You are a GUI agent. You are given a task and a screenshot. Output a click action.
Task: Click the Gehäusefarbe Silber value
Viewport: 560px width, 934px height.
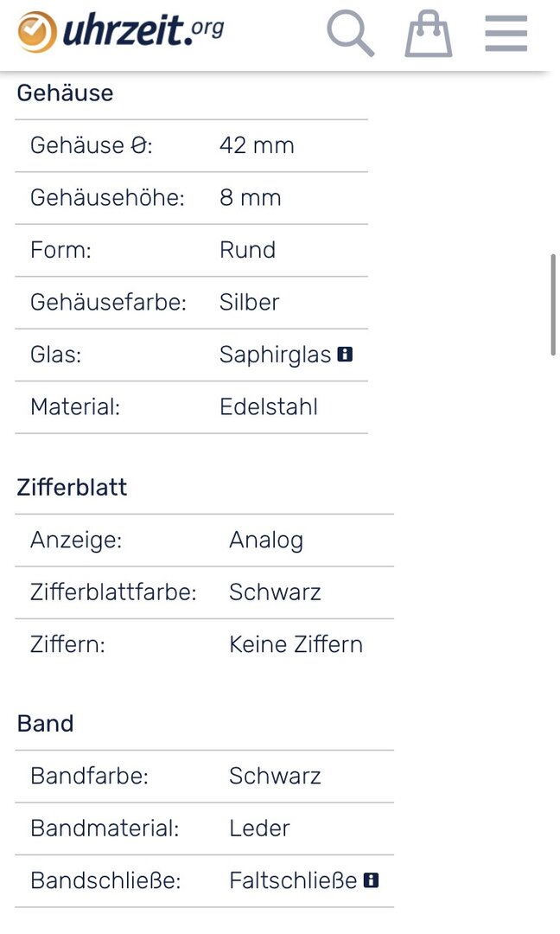tap(250, 302)
